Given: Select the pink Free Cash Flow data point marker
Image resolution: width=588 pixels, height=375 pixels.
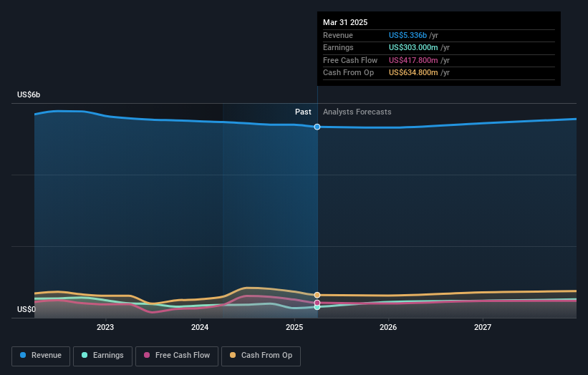Looking at the screenshot, I should click(317, 303).
